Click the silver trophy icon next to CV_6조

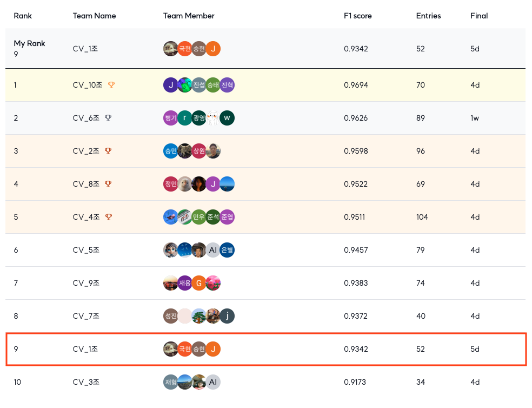click(x=108, y=118)
